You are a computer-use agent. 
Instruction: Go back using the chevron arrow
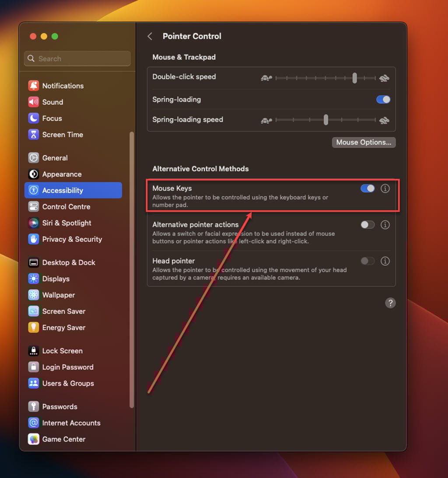[x=150, y=36]
